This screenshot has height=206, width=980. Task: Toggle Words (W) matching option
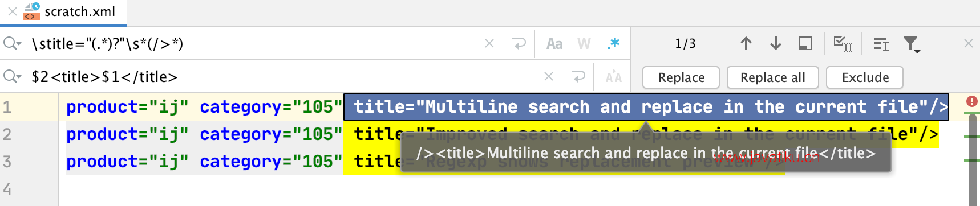pyautogui.click(x=584, y=44)
